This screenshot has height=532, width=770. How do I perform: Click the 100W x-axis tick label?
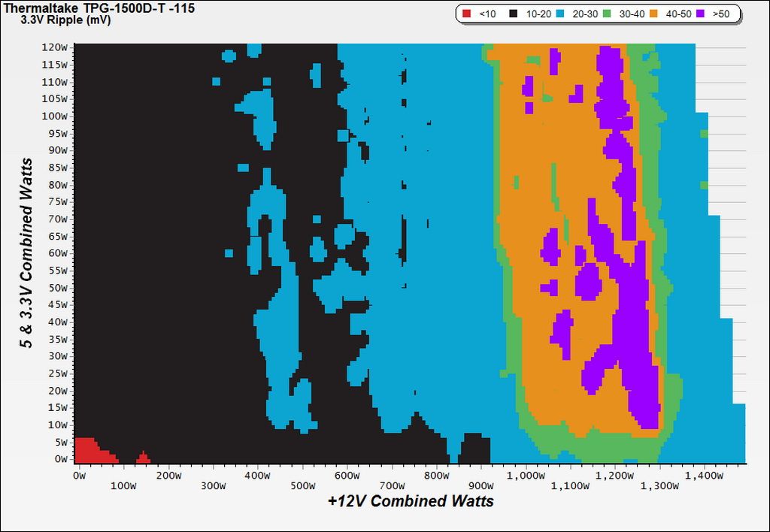point(123,486)
